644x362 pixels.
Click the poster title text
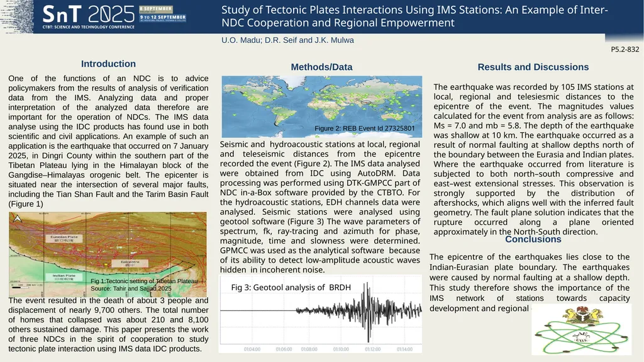pos(414,16)
